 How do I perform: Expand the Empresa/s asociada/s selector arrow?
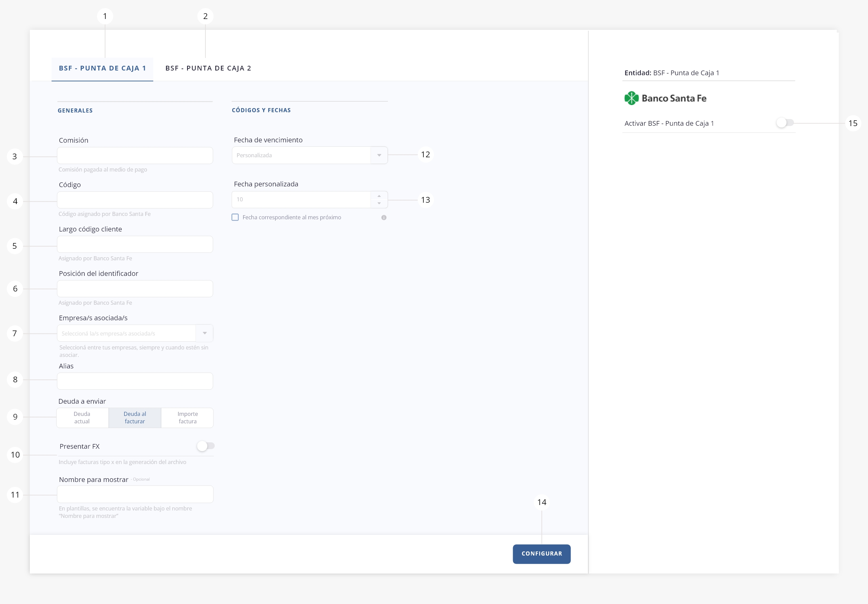pyautogui.click(x=204, y=334)
